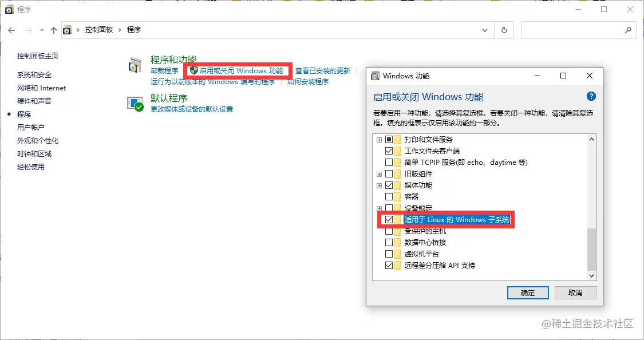Go back with the left arrow
The height and width of the screenshot is (340, 644).
coord(11,30)
